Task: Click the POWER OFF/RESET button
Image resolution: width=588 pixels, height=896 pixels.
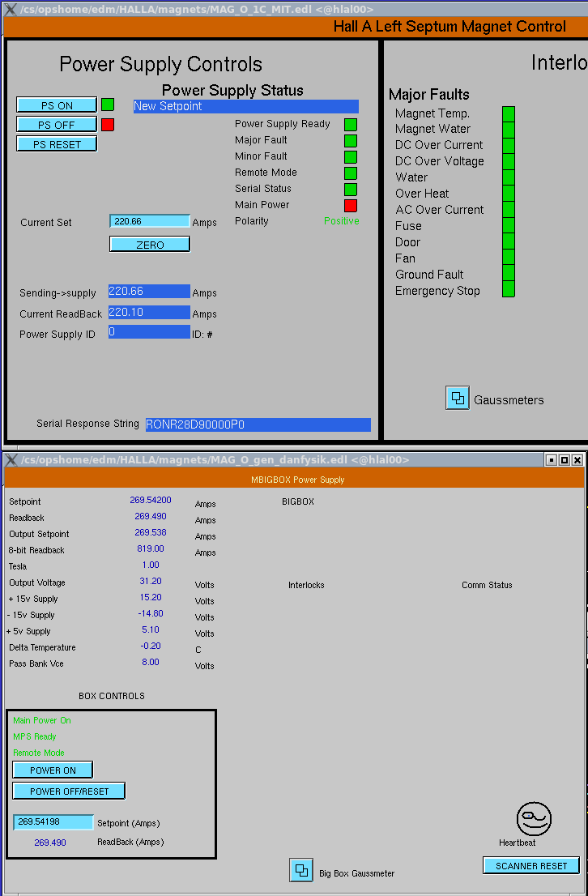Action: click(x=69, y=791)
